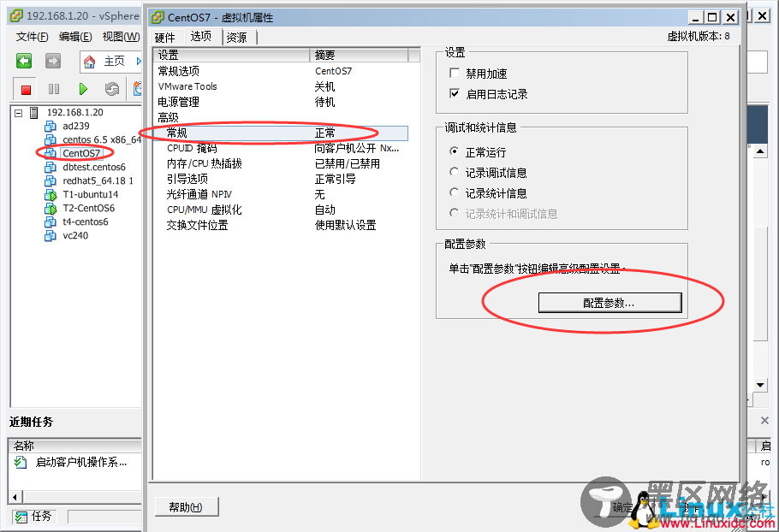The width and height of the screenshot is (779, 532).
Task: Click the reset VM icon
Action: tap(112, 89)
